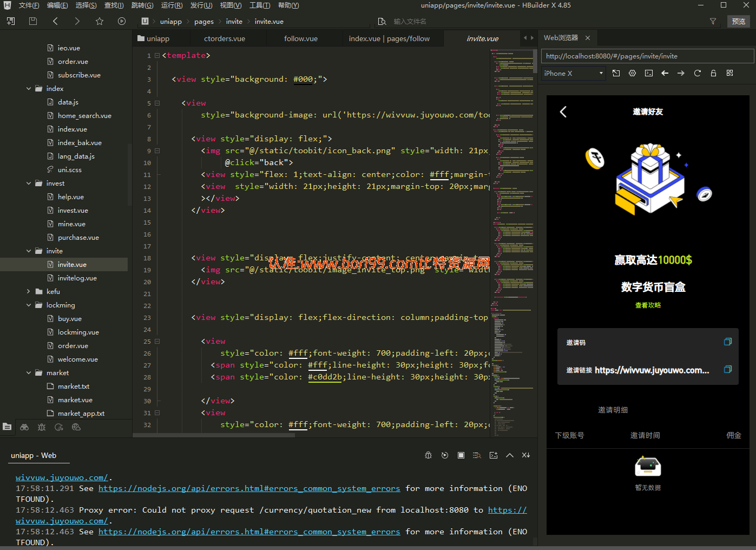Toggle fold marker on code line 25
This screenshot has width=756, height=550.
pyautogui.click(x=157, y=341)
